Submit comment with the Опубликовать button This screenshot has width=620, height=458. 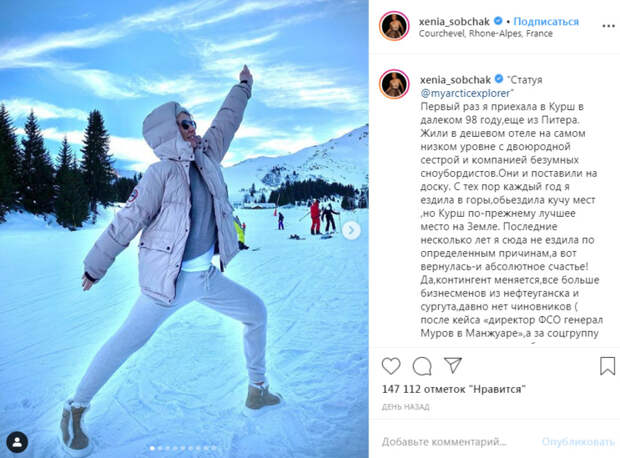click(x=578, y=442)
